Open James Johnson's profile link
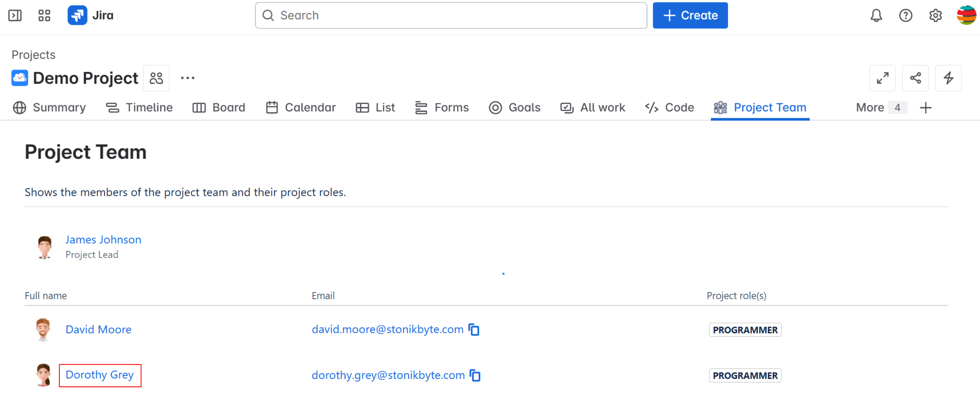Viewport: 980px width, 404px height. point(103,240)
